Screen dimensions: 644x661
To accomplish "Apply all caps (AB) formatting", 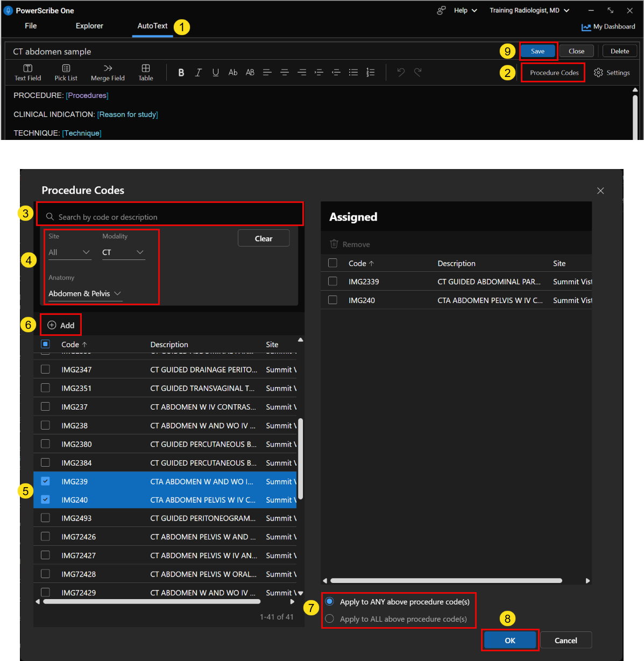I will click(x=250, y=73).
